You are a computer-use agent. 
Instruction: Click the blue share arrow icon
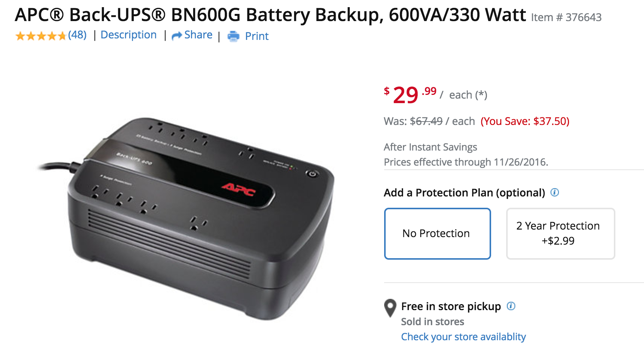[177, 36]
